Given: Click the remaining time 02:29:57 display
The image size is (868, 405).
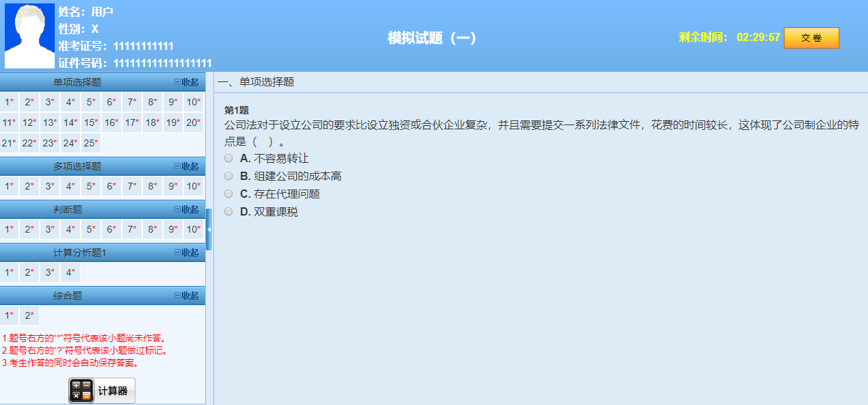Looking at the screenshot, I should [759, 38].
